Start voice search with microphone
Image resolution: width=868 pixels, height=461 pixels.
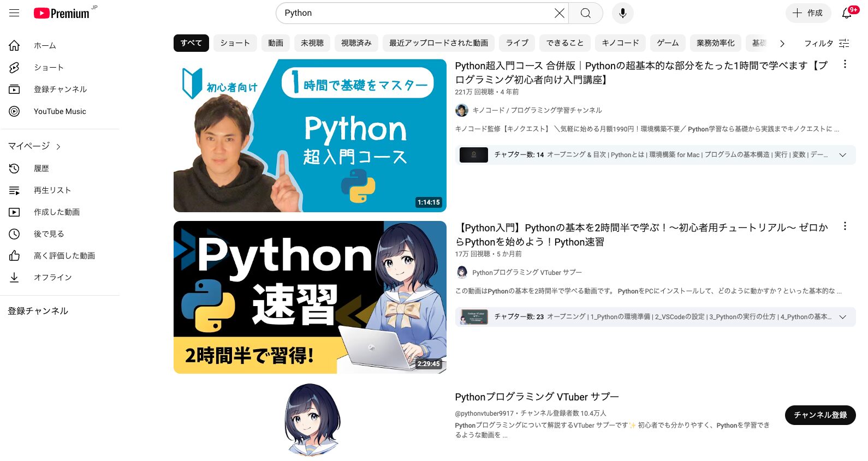click(622, 13)
